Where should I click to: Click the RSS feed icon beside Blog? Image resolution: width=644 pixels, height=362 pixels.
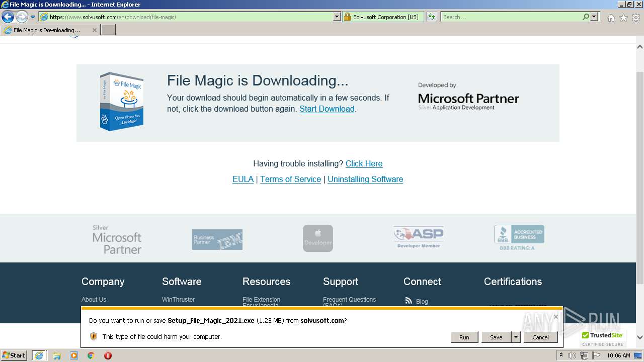tap(409, 301)
